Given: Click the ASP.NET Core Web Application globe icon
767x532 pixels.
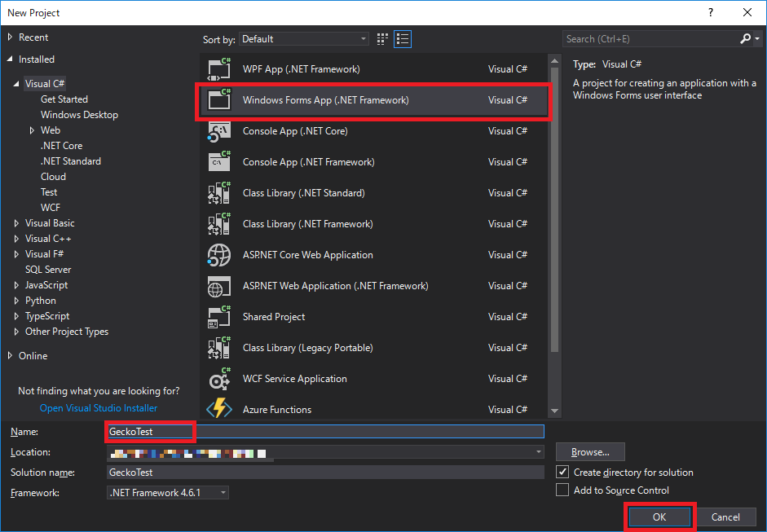Looking at the screenshot, I should [x=219, y=255].
